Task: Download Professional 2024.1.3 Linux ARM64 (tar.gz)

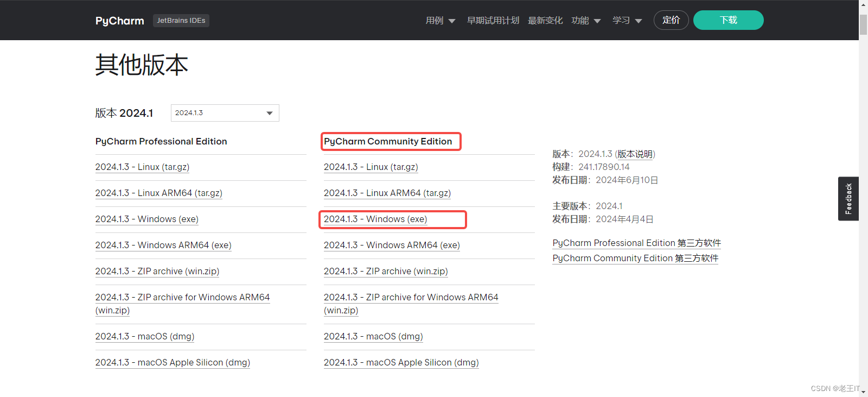Action: coord(159,193)
